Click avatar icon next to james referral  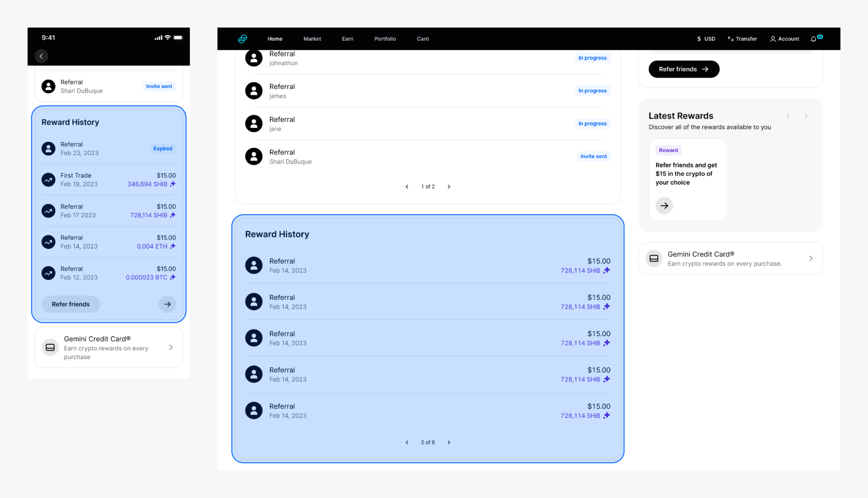[254, 91]
